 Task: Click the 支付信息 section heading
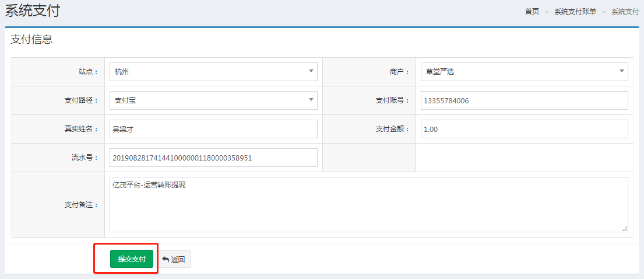coord(31,40)
